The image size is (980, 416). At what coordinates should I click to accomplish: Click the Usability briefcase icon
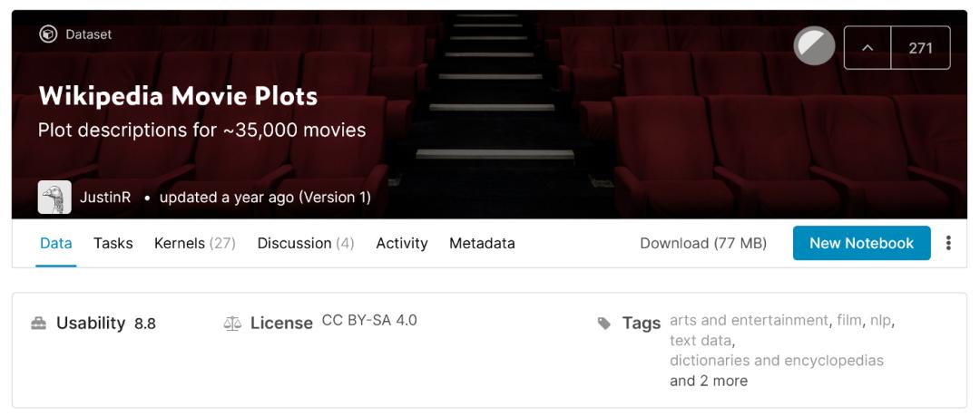(39, 324)
